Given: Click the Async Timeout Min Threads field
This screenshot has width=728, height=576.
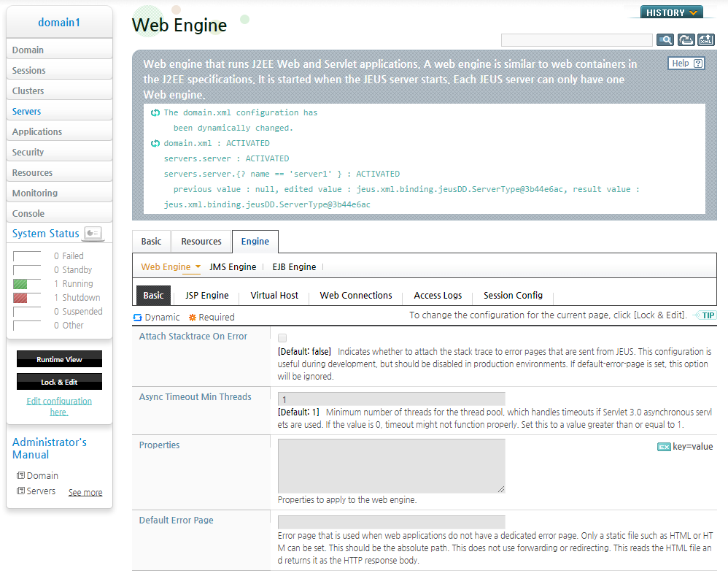Looking at the screenshot, I should (x=392, y=399).
